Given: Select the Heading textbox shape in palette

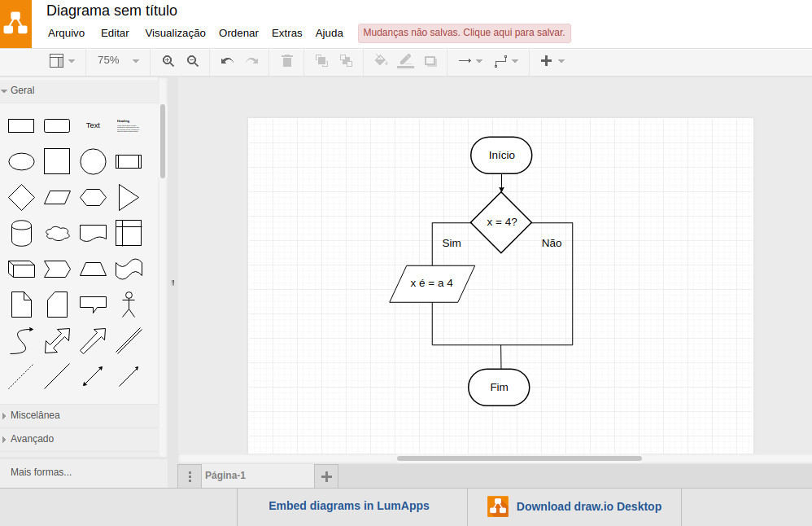Looking at the screenshot, I should pos(128,126).
